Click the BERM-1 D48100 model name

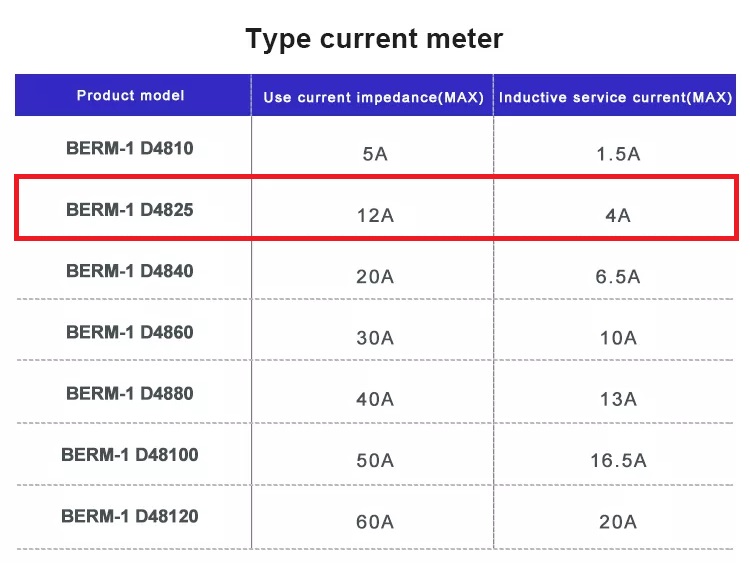coord(130,455)
